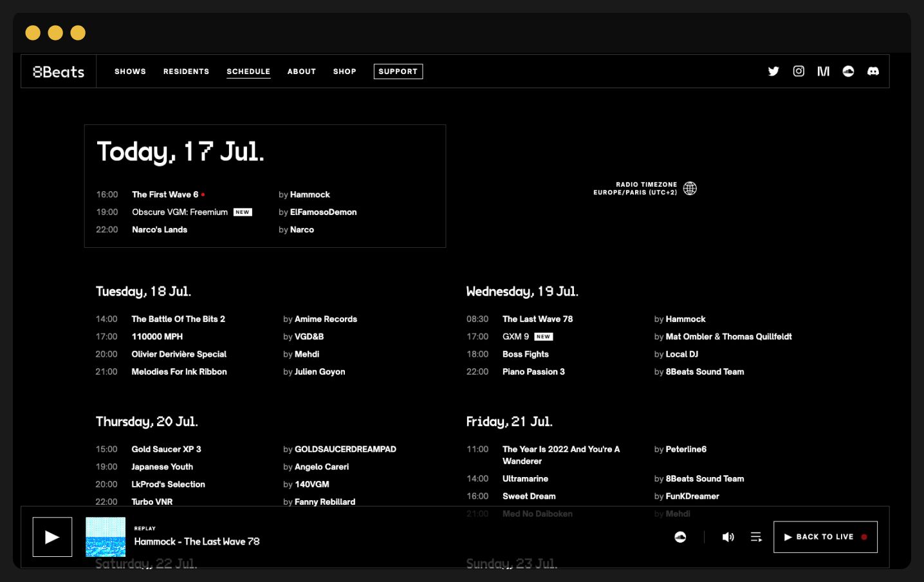The height and width of the screenshot is (582, 924).
Task: Open The Battle Of The Bits 2
Action: coord(178,319)
